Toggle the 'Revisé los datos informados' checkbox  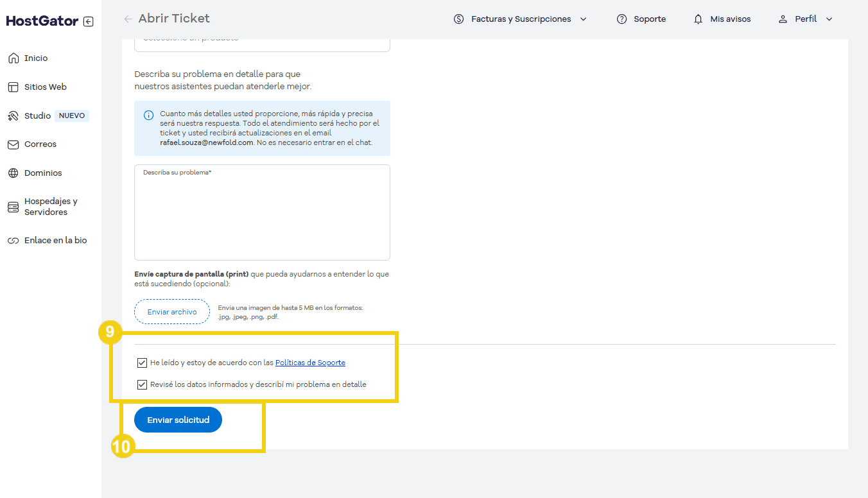[142, 385]
